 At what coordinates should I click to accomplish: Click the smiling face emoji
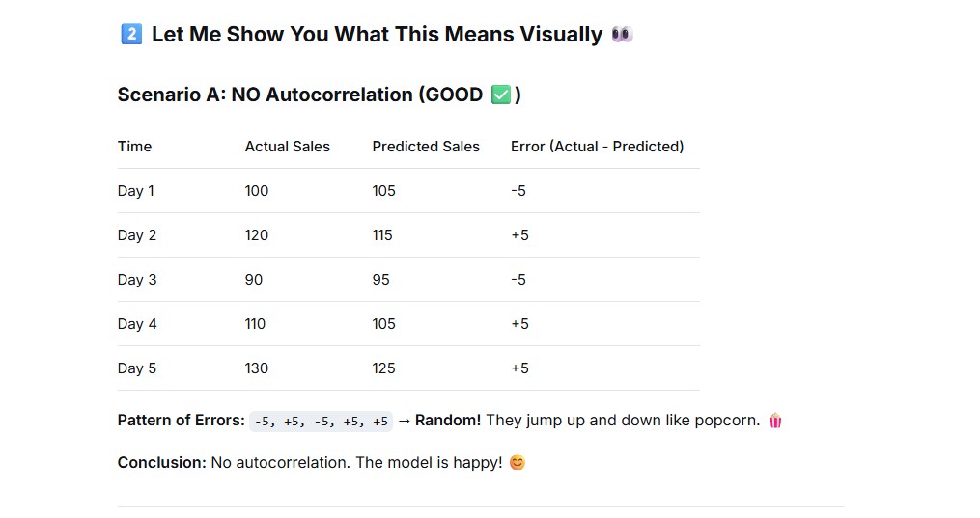tap(518, 462)
